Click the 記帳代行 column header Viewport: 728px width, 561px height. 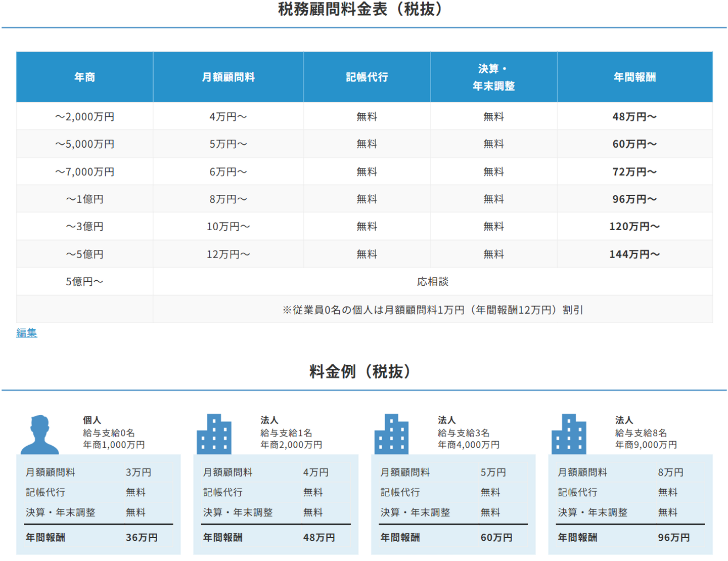tap(367, 77)
